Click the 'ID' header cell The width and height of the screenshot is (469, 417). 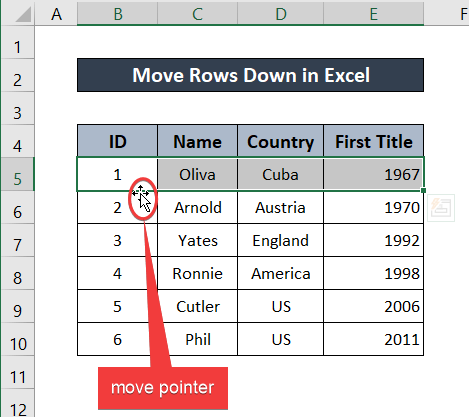[x=117, y=141]
